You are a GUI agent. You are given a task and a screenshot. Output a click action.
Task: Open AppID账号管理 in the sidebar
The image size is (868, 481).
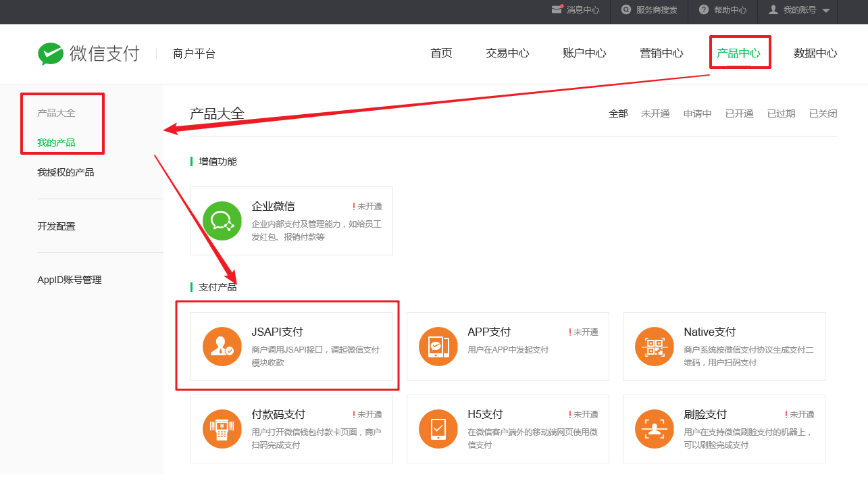pos(70,280)
